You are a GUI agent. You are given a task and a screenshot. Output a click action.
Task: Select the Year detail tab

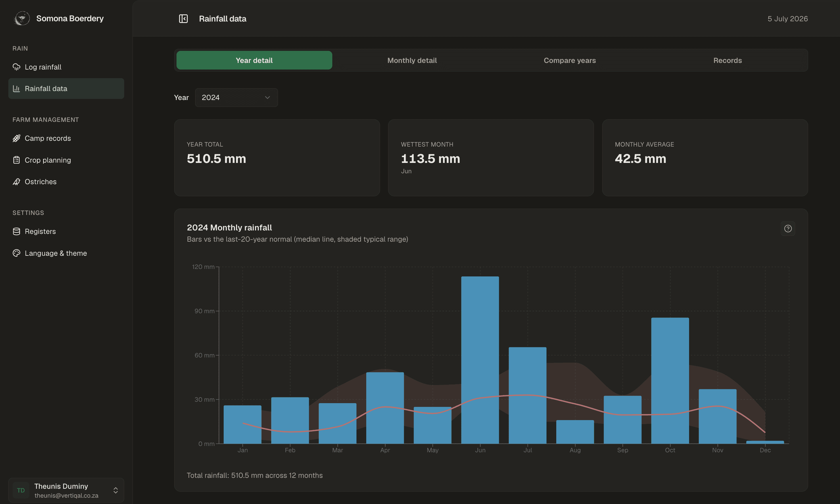point(254,60)
